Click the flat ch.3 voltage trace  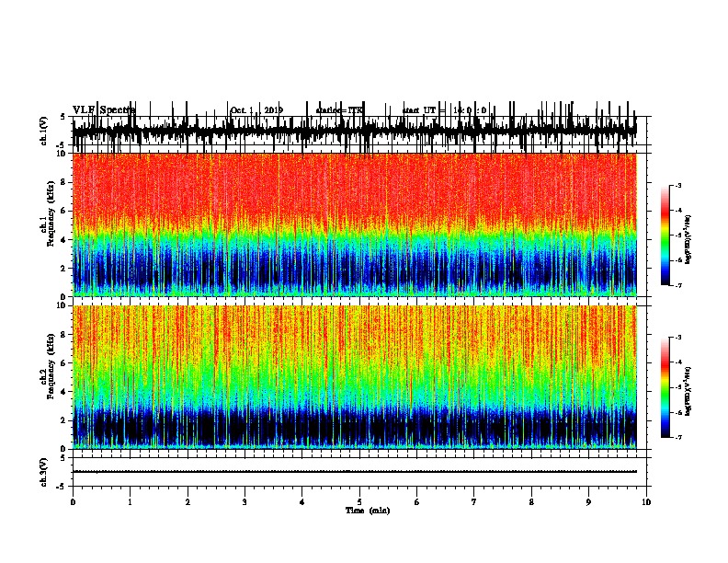354,472
